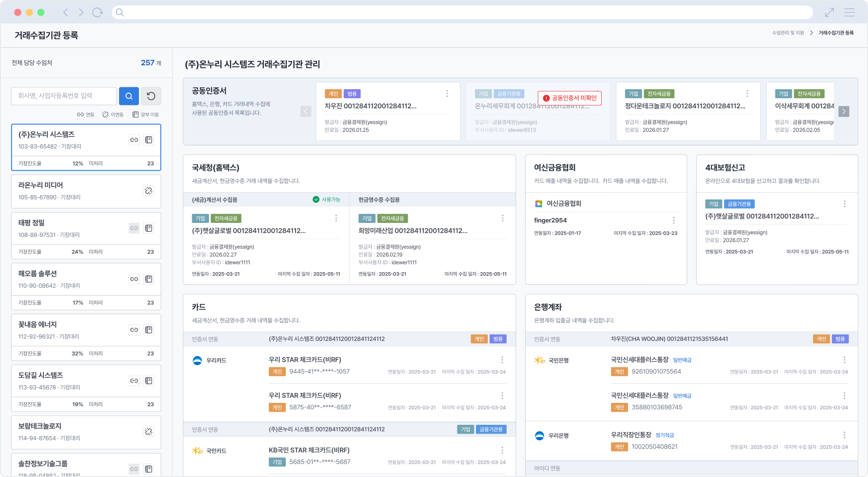The width and height of the screenshot is (868, 477).
Task: Click the 공동인증서 미확인 warning badge
Action: tap(570, 98)
